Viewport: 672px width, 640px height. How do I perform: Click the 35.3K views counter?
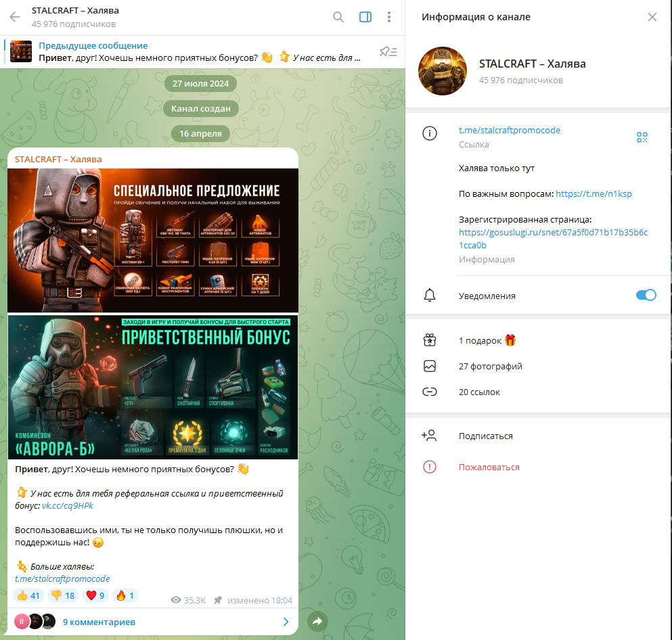(189, 600)
